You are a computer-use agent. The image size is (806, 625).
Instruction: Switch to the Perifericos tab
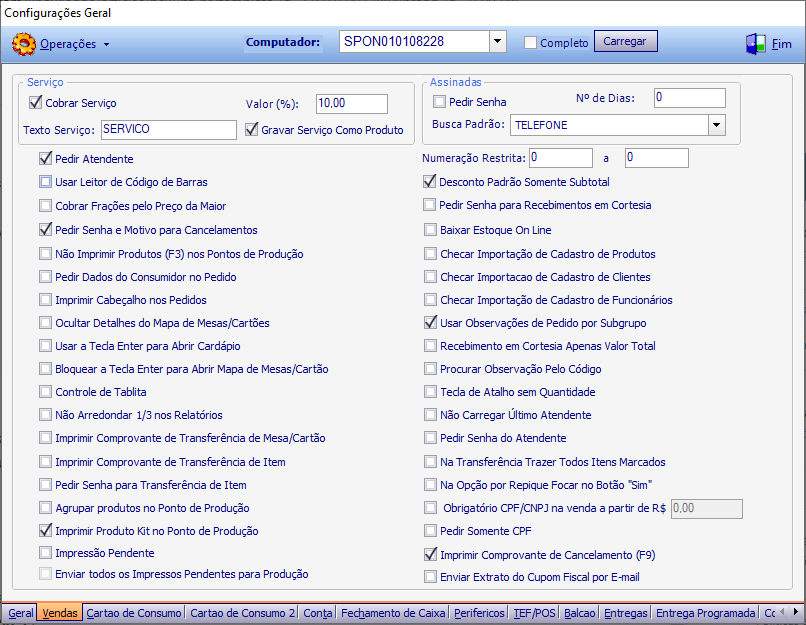coord(479,613)
